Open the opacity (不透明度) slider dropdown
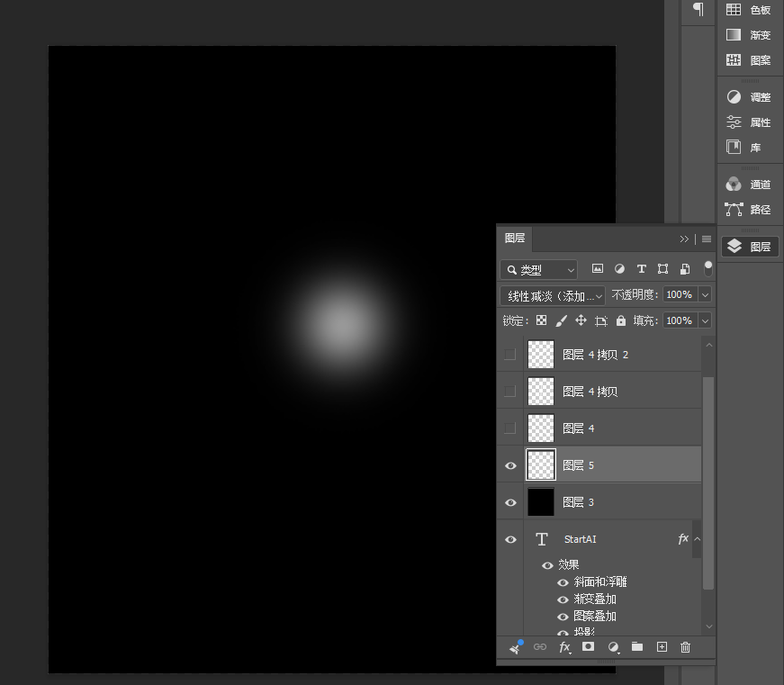 (705, 294)
